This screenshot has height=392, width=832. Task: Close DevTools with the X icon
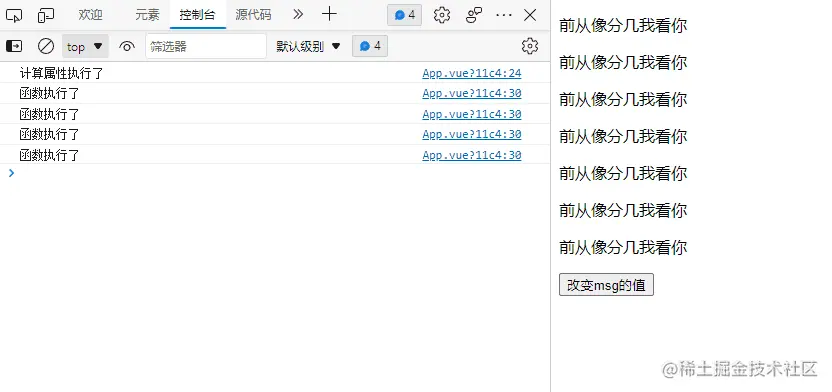[530, 15]
